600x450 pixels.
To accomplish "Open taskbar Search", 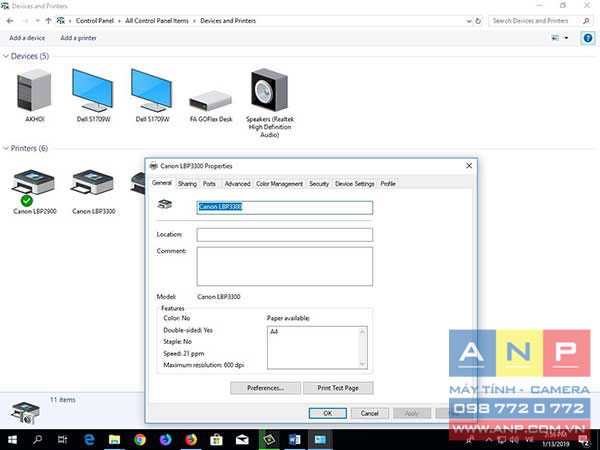I will (x=38, y=440).
